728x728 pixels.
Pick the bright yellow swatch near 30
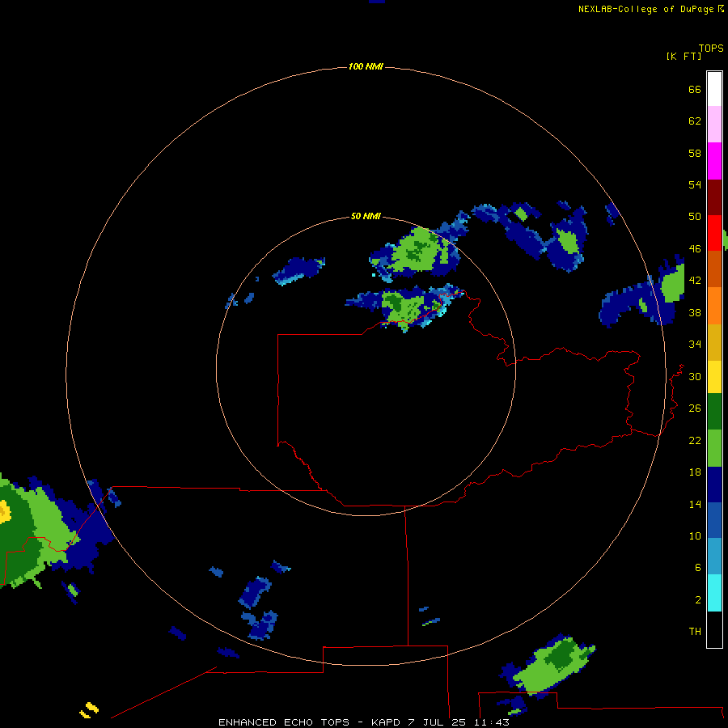coord(714,377)
